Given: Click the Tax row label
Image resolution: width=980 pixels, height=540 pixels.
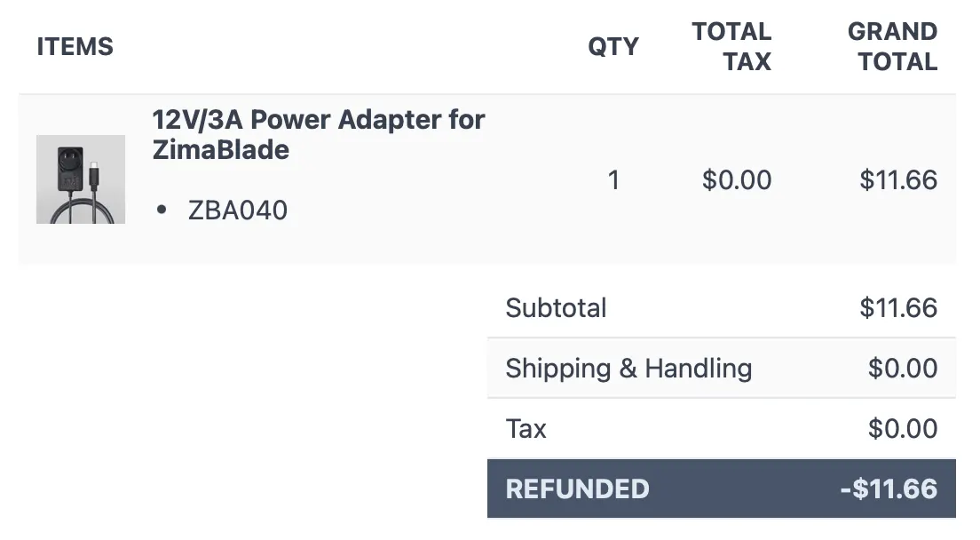Looking at the screenshot, I should coord(526,429).
